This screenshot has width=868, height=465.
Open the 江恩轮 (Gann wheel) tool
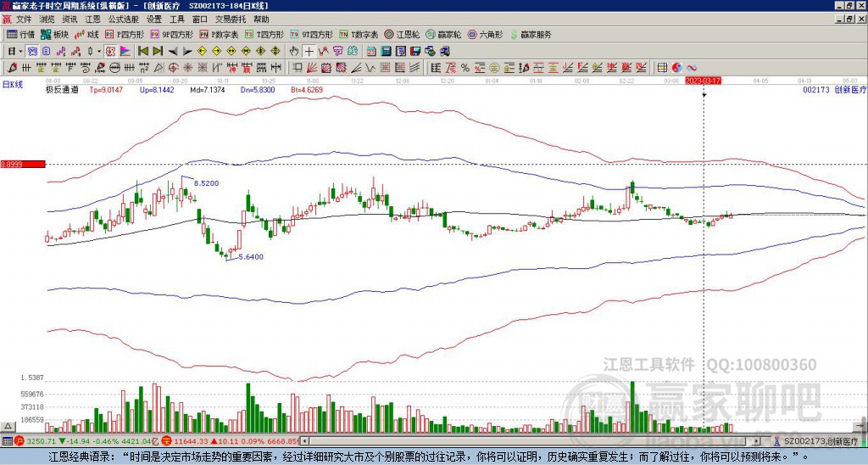tap(403, 34)
